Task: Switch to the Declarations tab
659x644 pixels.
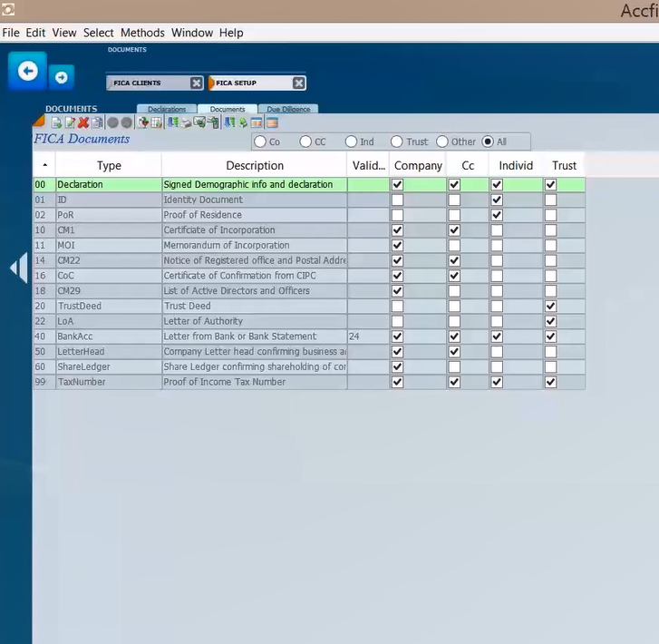Action: pos(167,109)
